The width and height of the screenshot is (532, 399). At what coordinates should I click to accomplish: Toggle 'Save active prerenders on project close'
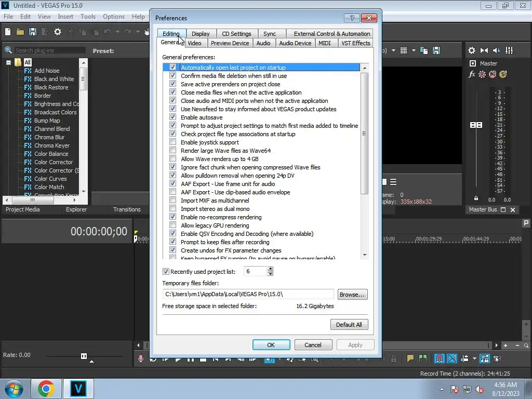click(x=172, y=84)
